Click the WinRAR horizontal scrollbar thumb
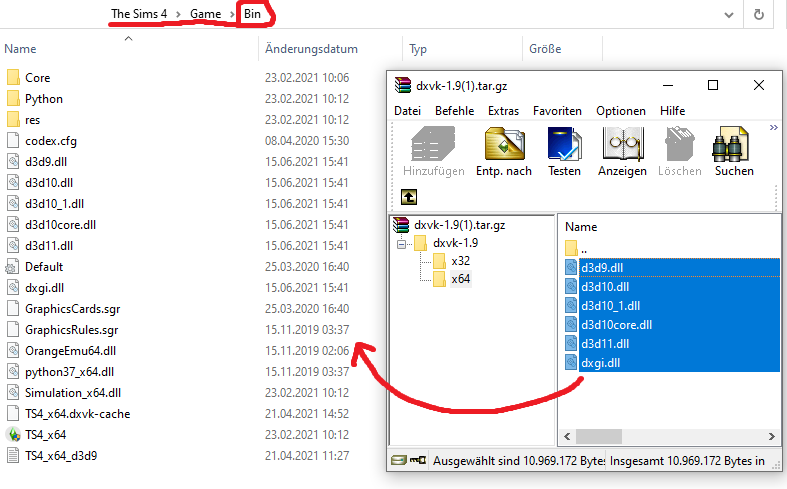The image size is (787, 489). tap(599, 437)
